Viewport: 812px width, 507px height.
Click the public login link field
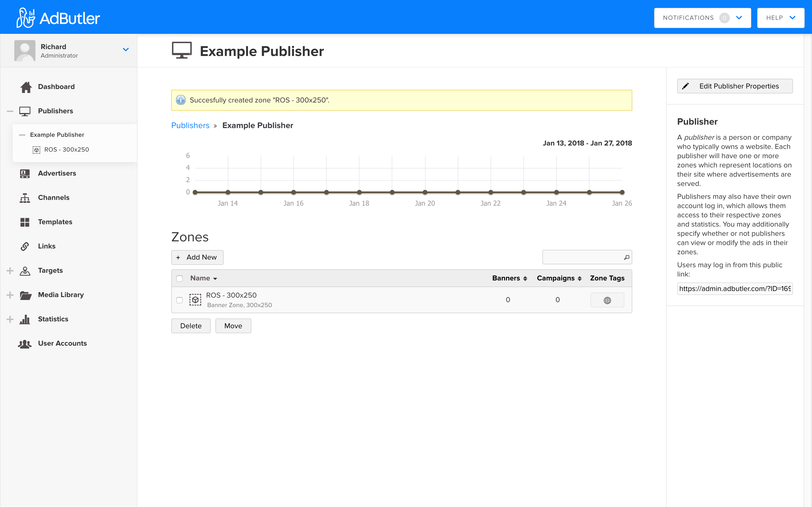click(735, 289)
